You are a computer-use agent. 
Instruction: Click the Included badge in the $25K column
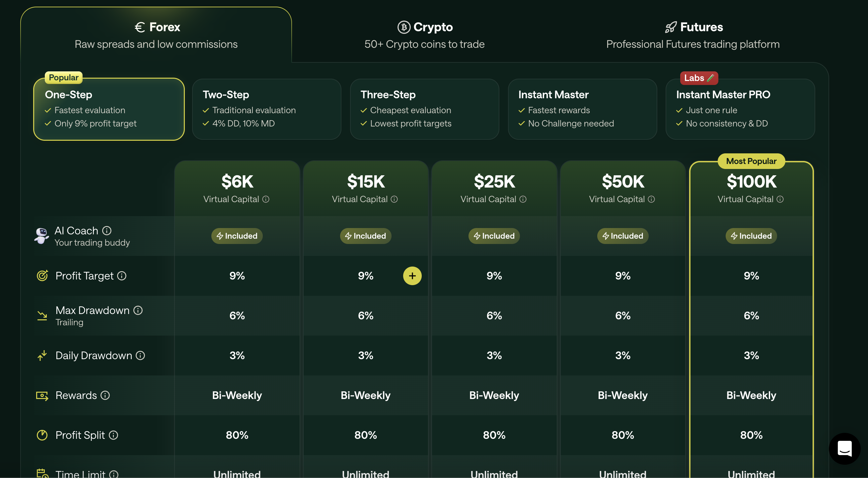point(494,236)
